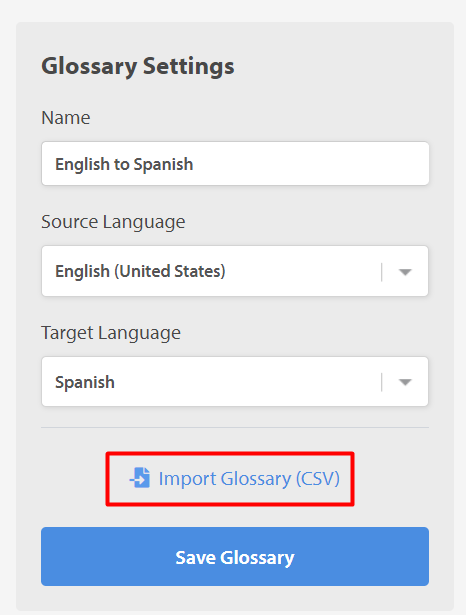This screenshot has width=466, height=615.
Task: Click the 'English to Spanish' text in Name field
Action: click(x=124, y=164)
